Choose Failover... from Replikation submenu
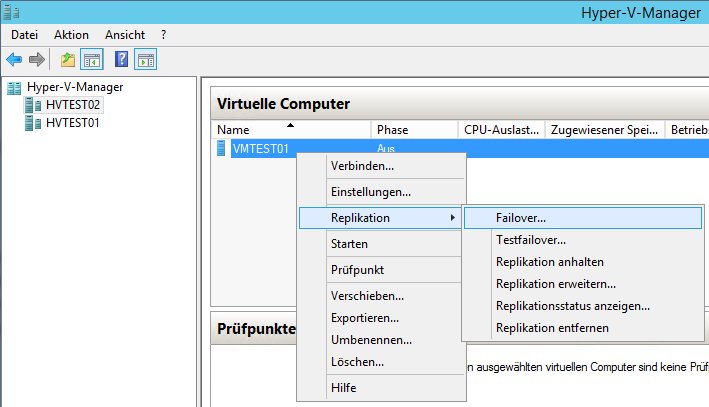709x407 pixels. pyautogui.click(x=521, y=217)
